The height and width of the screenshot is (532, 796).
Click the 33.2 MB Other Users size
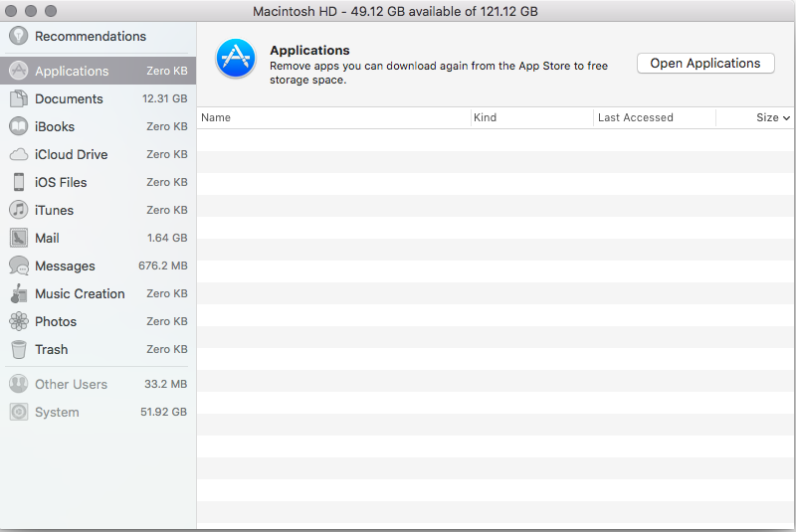click(165, 384)
